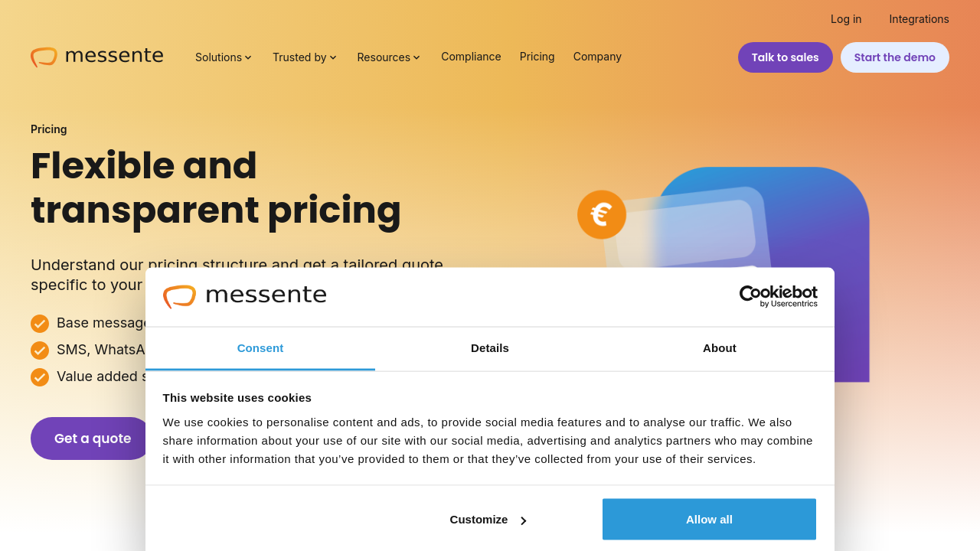Expand the Solutions dropdown menu
The image size is (980, 551).
pos(224,57)
